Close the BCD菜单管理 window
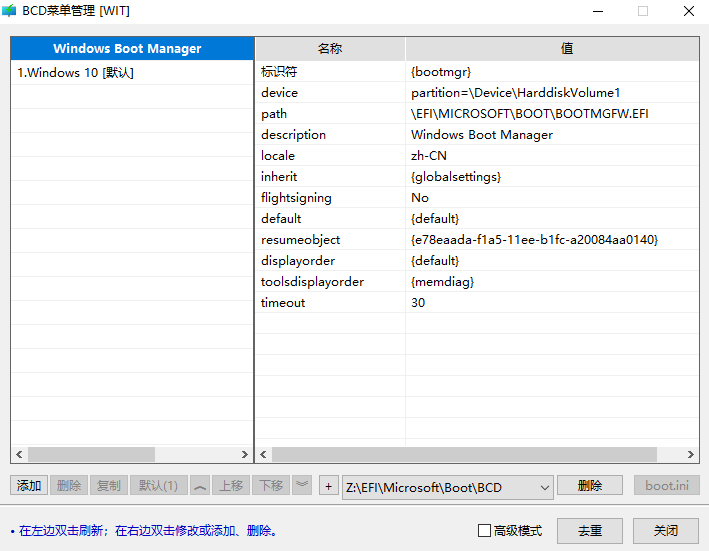Viewport: 709px width, 551px height. [x=689, y=11]
